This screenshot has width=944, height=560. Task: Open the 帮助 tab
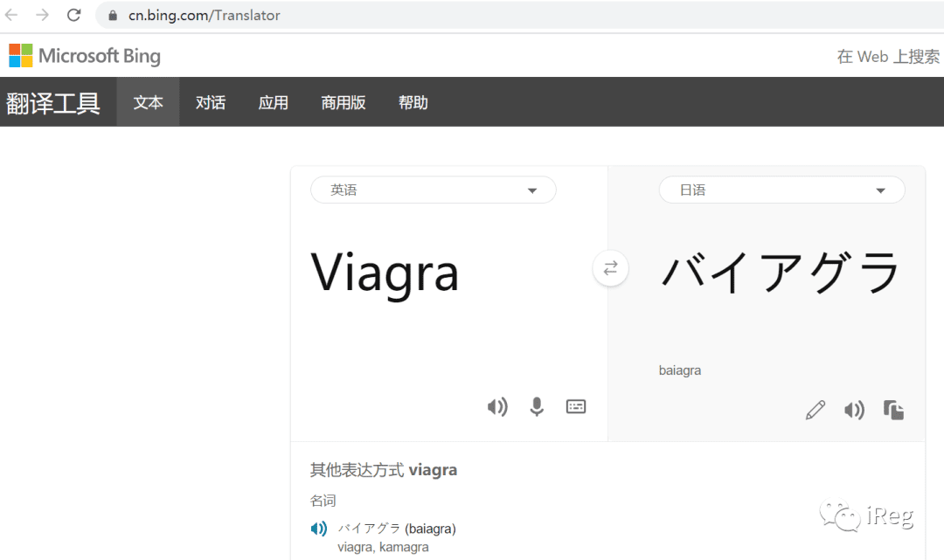tap(413, 102)
